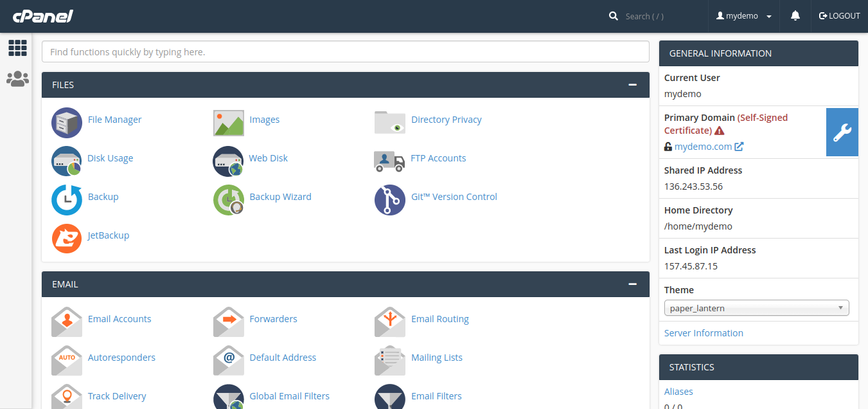Open the mydemo account menu
This screenshot has height=409, width=868.
pos(743,15)
